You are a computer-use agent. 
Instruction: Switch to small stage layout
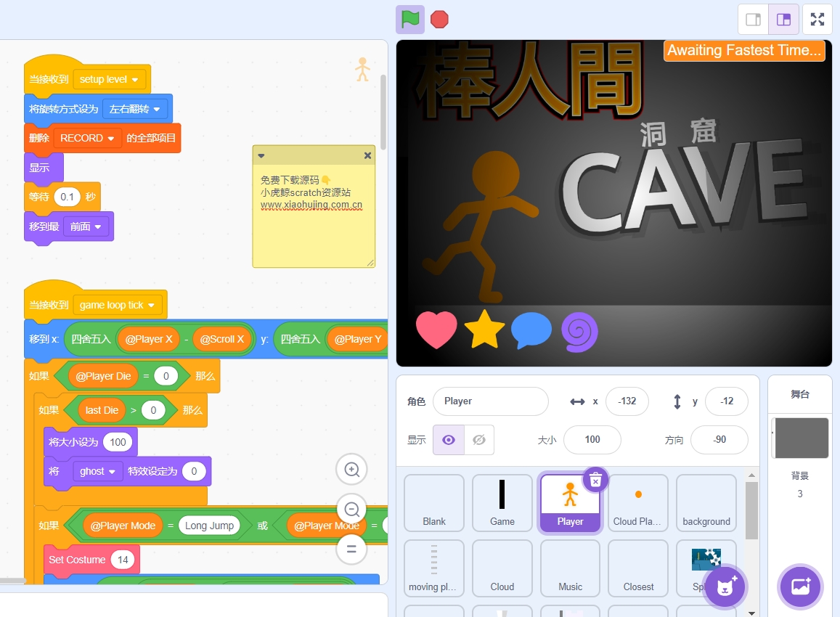[753, 20]
